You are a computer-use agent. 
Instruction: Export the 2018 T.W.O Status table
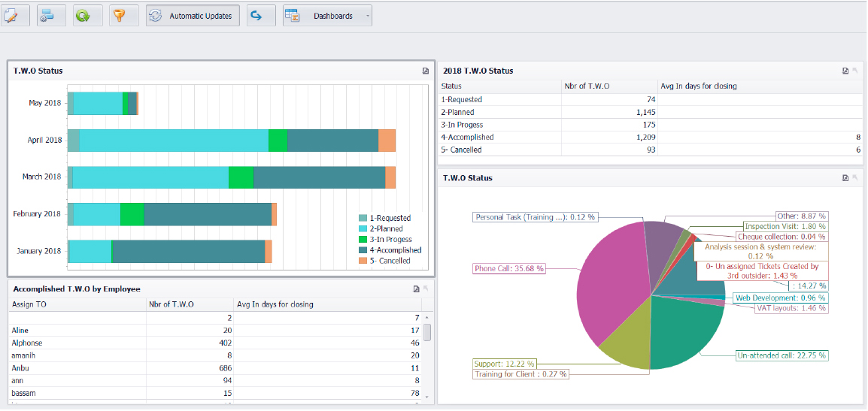click(x=845, y=71)
